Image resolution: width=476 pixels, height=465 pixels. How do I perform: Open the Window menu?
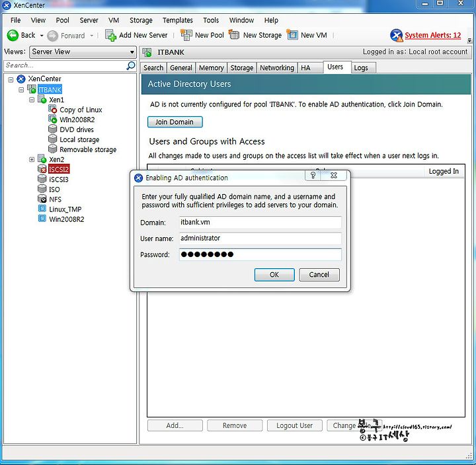(x=241, y=20)
